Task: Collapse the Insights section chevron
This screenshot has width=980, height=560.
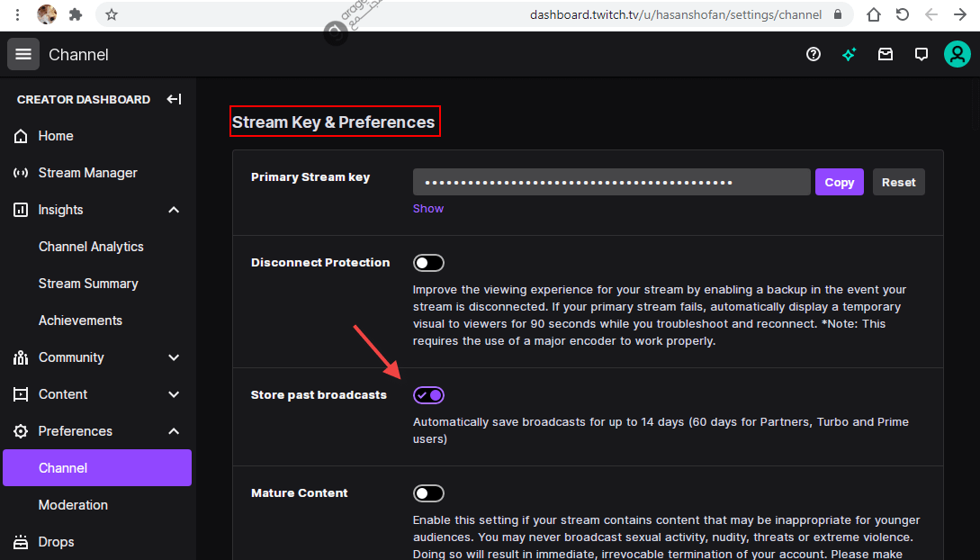Action: (174, 210)
